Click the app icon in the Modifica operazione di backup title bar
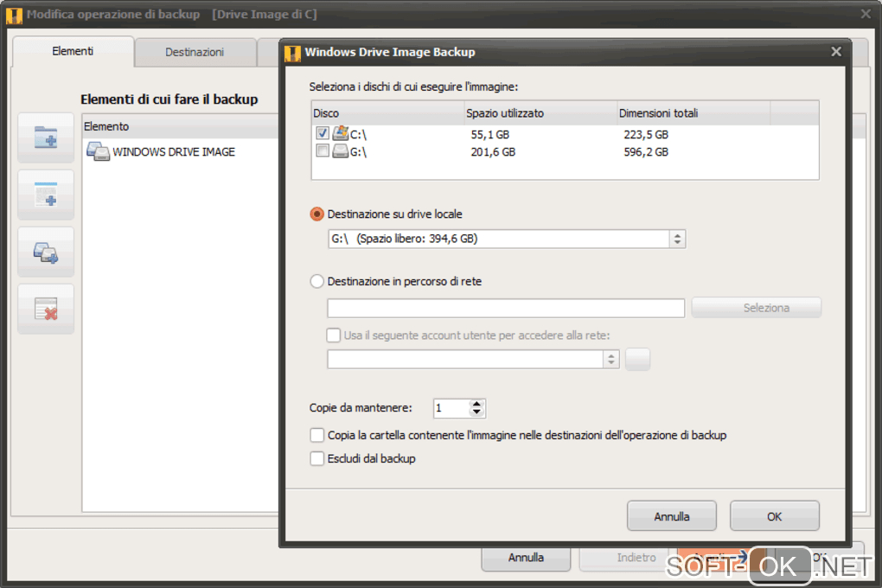This screenshot has height=588, width=882. (14, 16)
